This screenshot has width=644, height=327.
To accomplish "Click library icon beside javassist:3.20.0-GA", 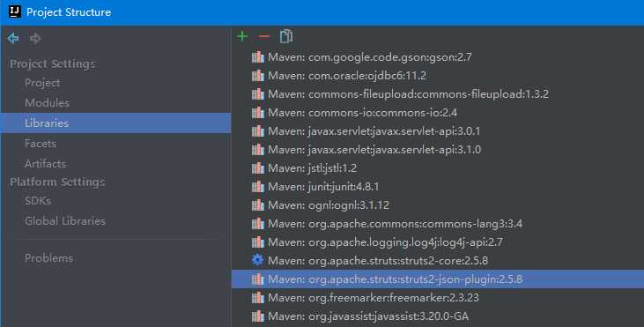I will click(x=257, y=316).
